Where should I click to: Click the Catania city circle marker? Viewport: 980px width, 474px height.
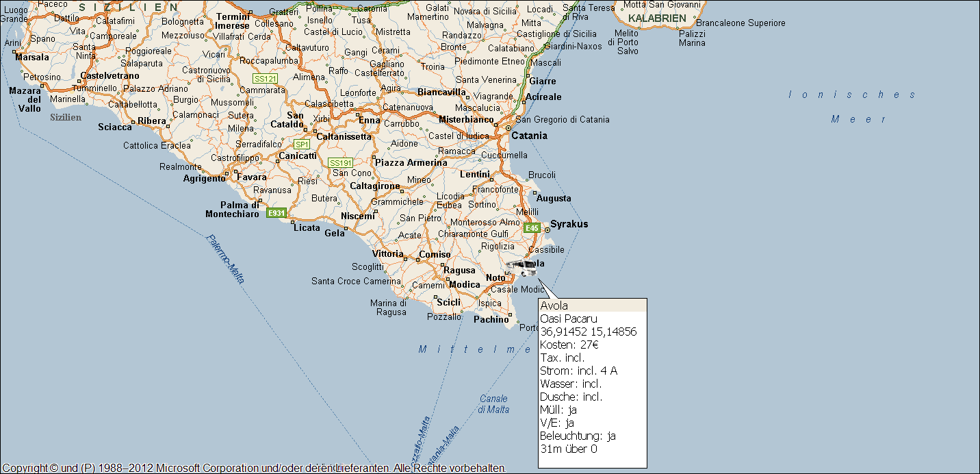(x=508, y=128)
